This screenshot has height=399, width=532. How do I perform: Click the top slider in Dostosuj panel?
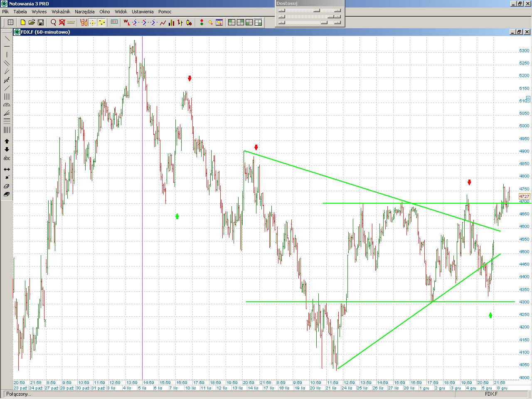click(x=316, y=10)
